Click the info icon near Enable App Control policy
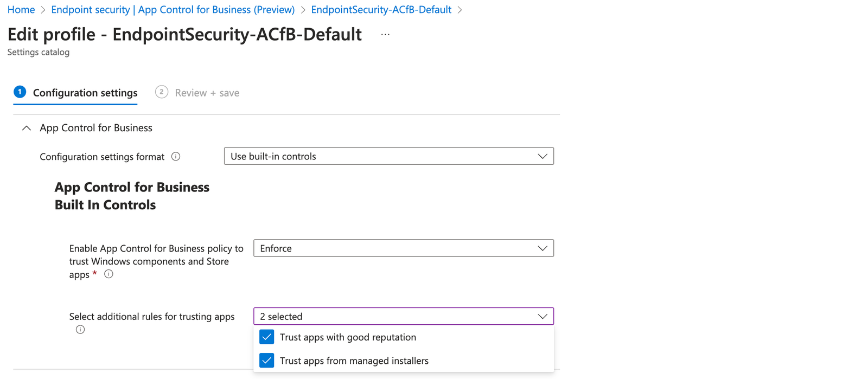The image size is (868, 379). (x=108, y=274)
